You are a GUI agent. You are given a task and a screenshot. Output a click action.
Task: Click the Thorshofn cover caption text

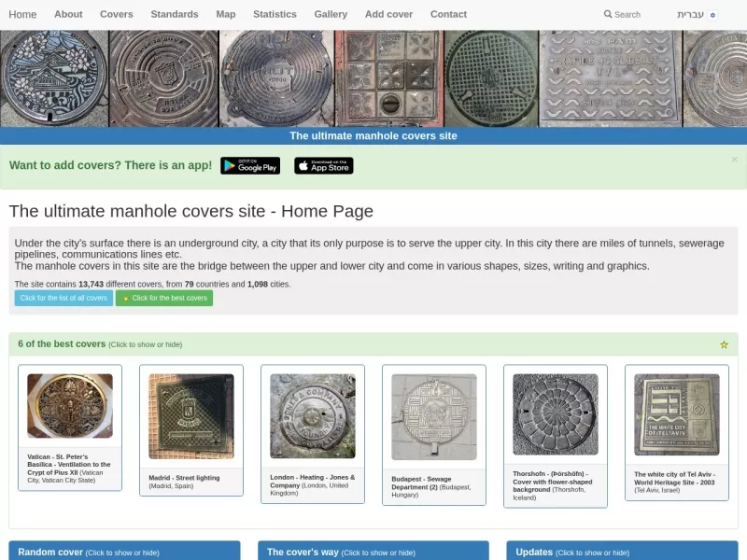point(553,485)
